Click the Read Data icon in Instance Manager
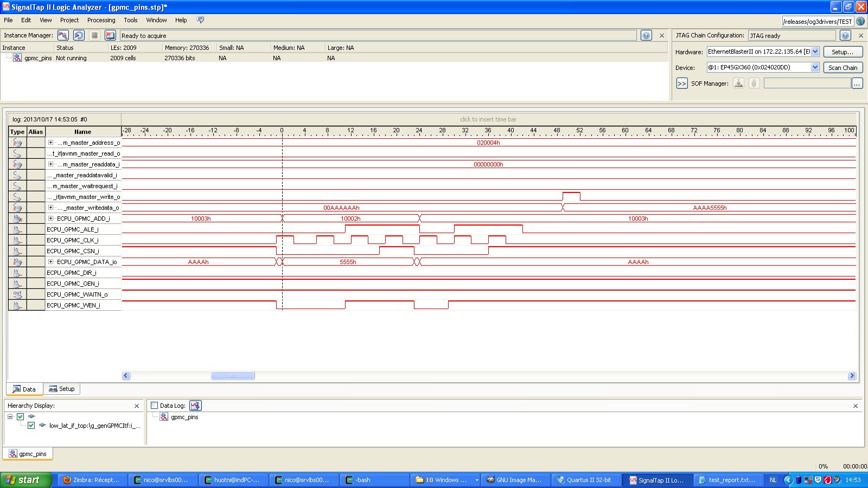The image size is (868, 488). [110, 35]
